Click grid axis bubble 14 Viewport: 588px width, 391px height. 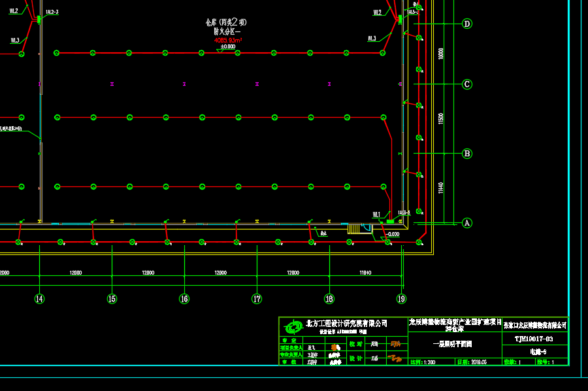pos(40,299)
